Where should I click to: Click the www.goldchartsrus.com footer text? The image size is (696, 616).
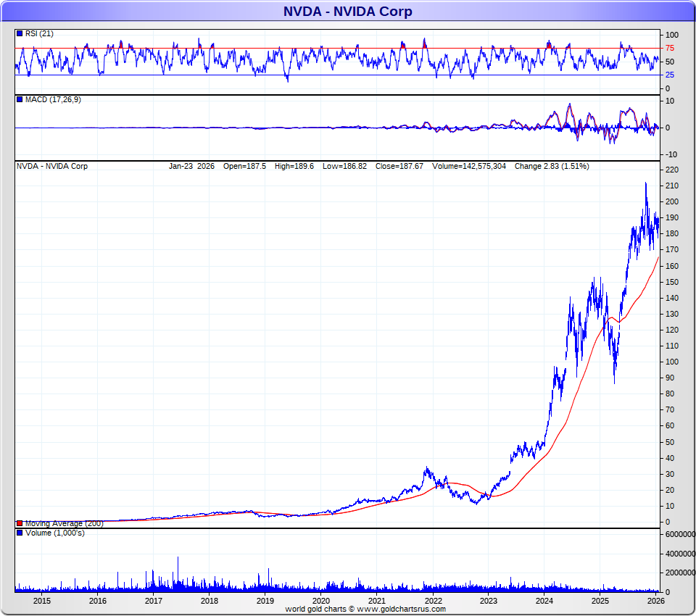401,609
